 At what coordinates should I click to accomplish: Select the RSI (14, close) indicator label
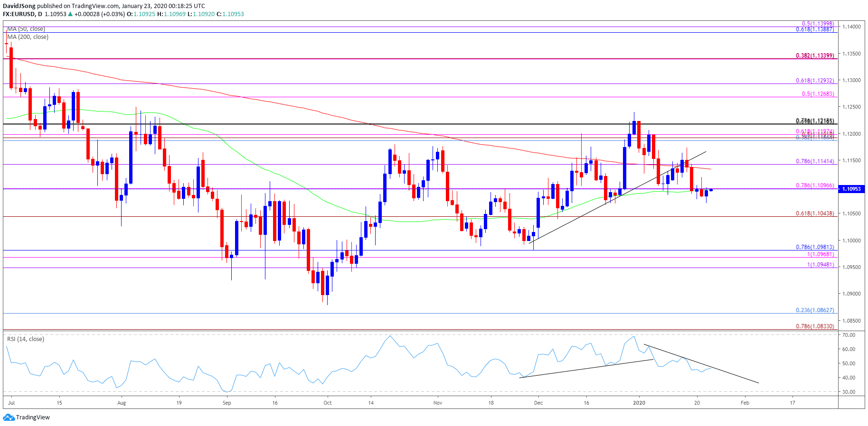[x=26, y=339]
